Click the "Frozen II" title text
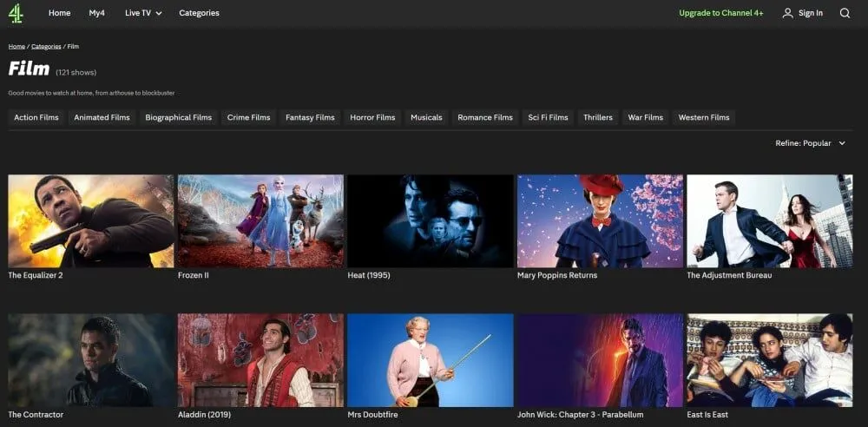The image size is (868, 427). [x=194, y=275]
